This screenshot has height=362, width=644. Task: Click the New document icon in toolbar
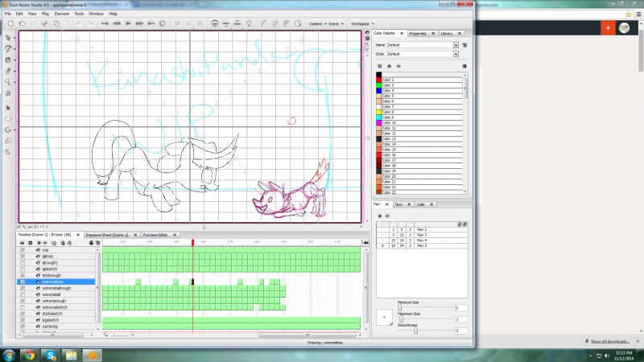coord(10,24)
